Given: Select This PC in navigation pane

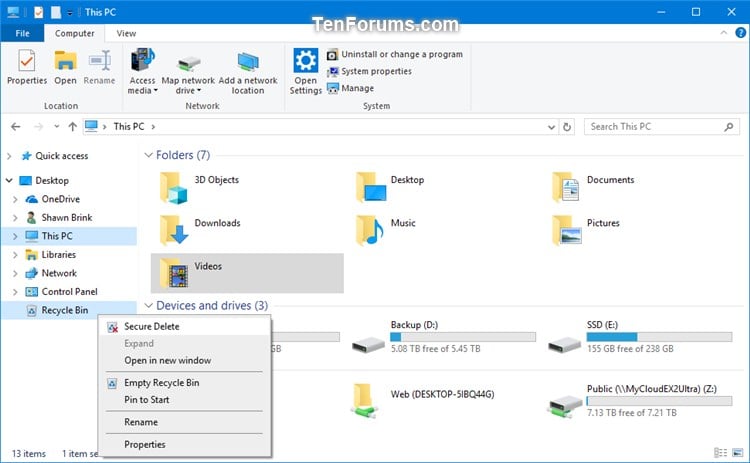Looking at the screenshot, I should (x=57, y=236).
